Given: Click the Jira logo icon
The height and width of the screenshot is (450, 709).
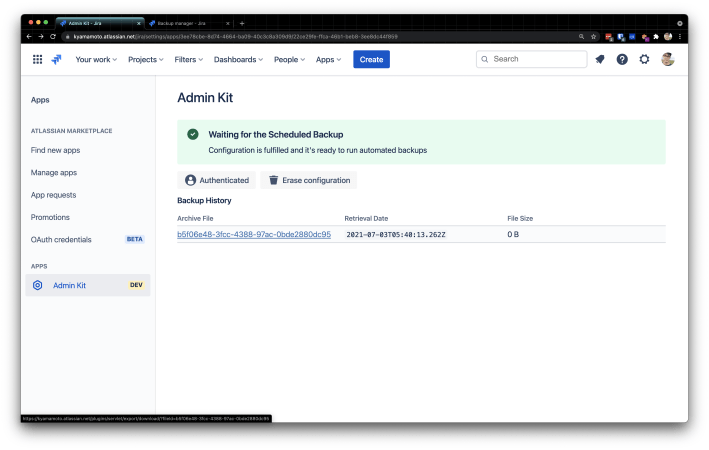Looking at the screenshot, I should point(57,59).
